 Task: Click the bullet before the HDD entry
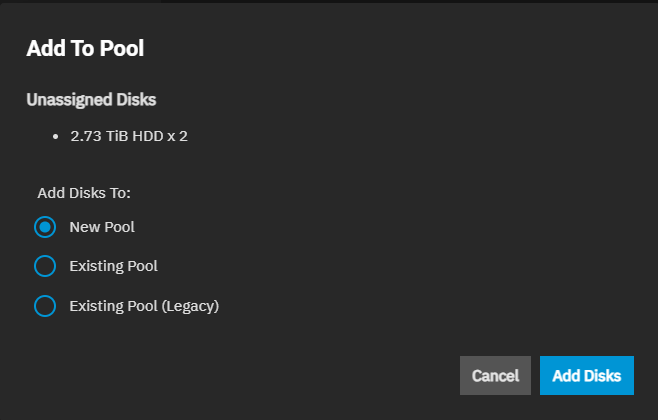[55, 136]
